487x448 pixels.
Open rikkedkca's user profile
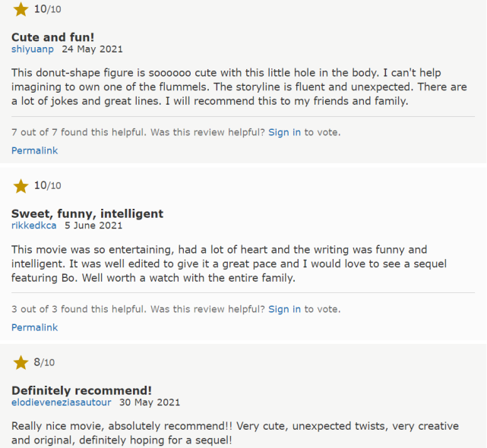tap(34, 226)
